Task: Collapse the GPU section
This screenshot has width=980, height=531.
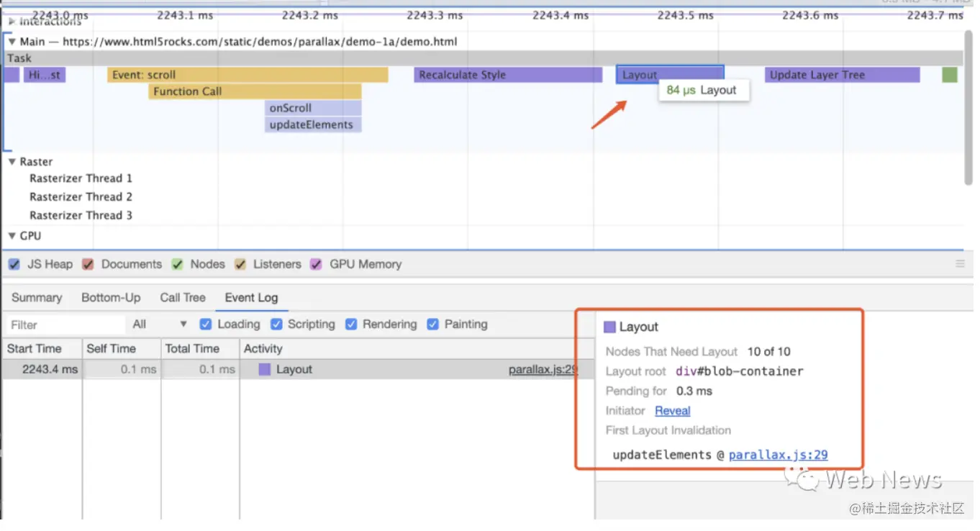Action: point(12,236)
